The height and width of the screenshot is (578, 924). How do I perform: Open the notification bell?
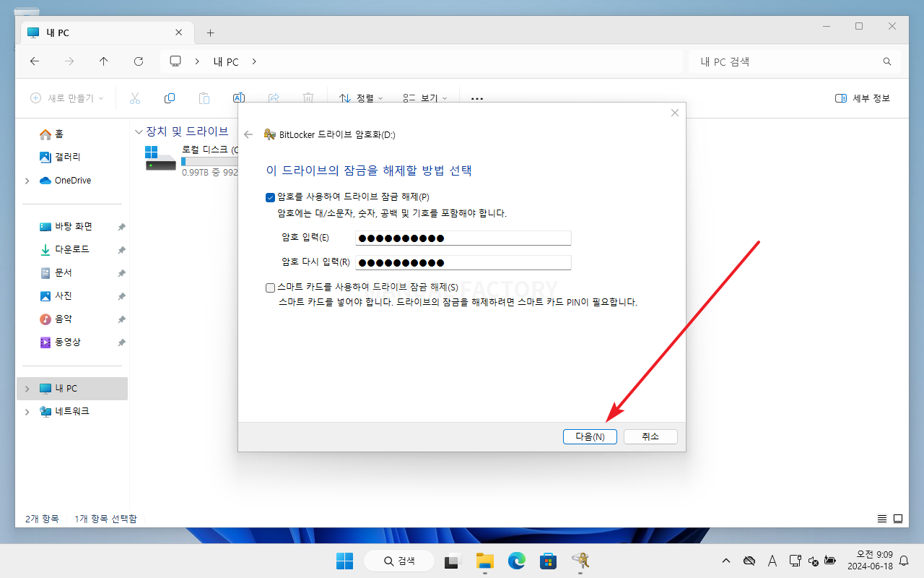tap(904, 561)
